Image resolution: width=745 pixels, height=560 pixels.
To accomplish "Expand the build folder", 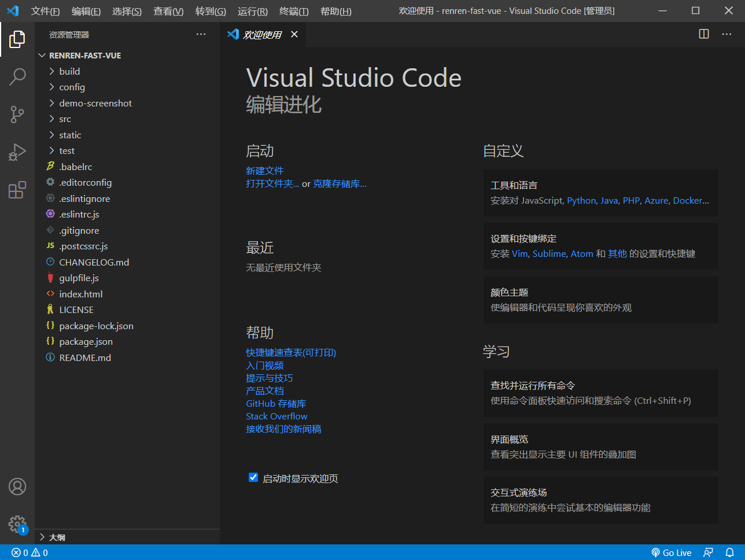I will pos(127,71).
